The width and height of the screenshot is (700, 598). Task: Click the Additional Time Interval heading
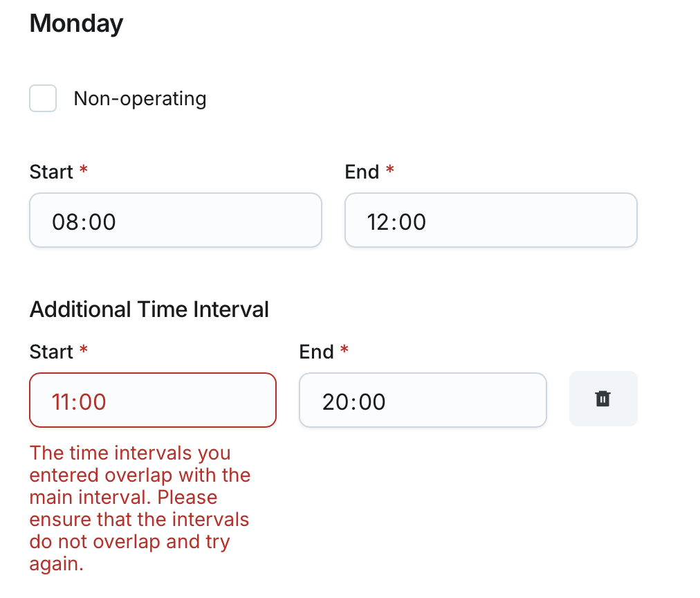pos(149,309)
